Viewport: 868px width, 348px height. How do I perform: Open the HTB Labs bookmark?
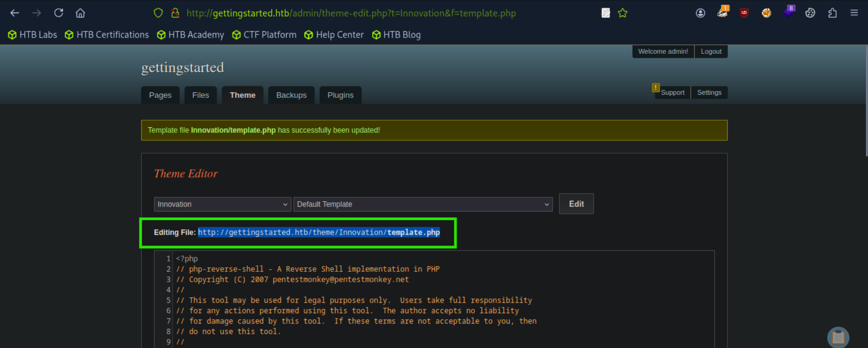tap(33, 35)
